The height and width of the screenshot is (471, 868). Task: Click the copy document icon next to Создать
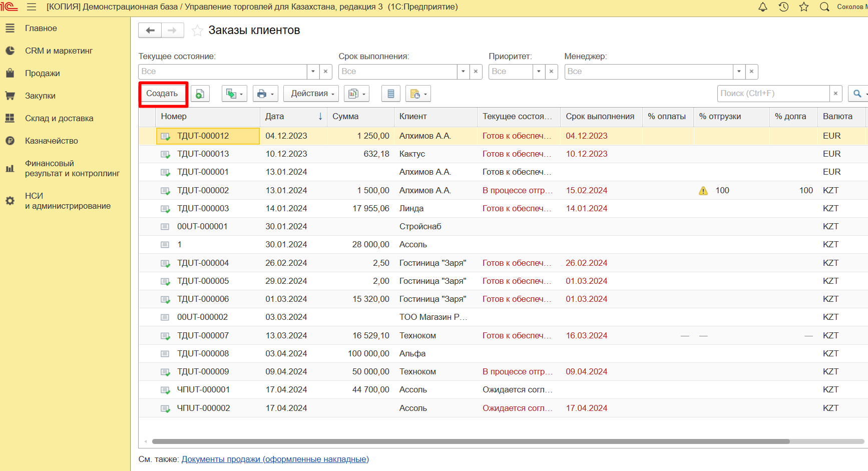pyautogui.click(x=200, y=94)
